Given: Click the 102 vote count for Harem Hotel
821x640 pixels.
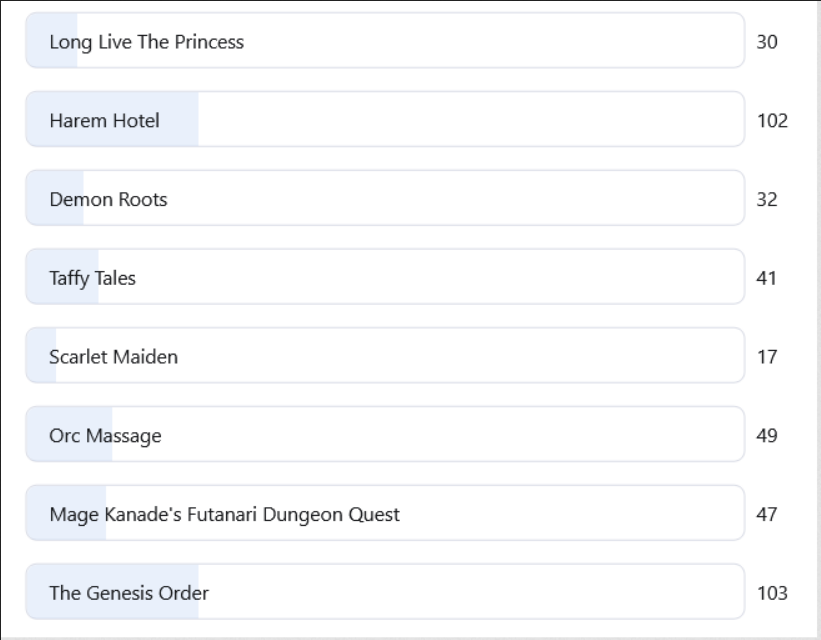Looking at the screenshot, I should [772, 121].
